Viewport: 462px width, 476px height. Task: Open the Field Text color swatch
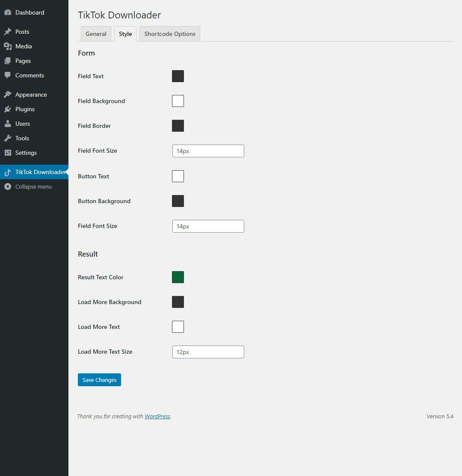pos(178,76)
